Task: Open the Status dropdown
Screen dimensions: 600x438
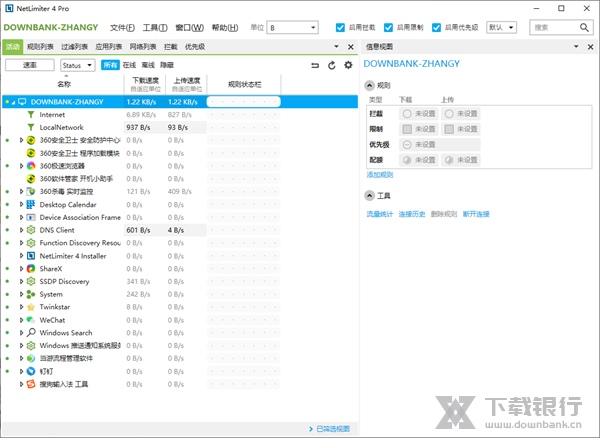Action: click(78, 65)
